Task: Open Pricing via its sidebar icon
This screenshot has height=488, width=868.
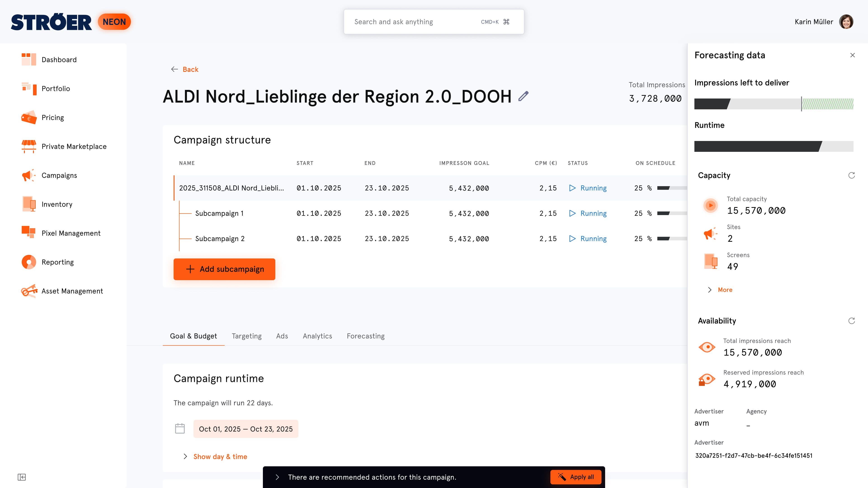Action: (x=29, y=117)
